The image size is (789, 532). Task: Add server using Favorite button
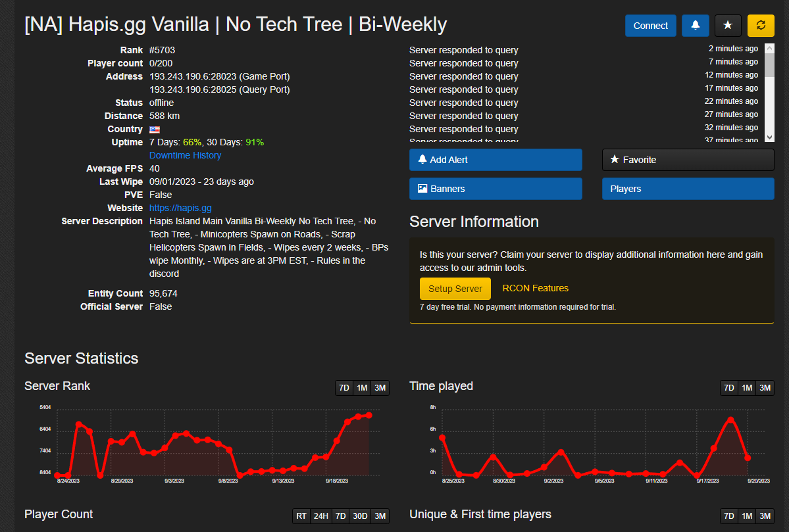688,160
